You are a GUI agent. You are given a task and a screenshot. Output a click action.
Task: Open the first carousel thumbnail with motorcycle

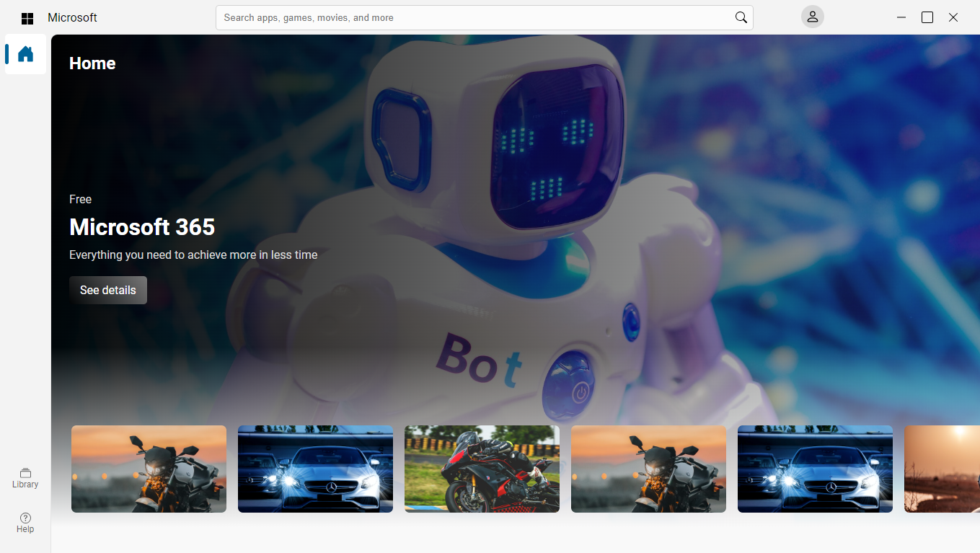(149, 469)
